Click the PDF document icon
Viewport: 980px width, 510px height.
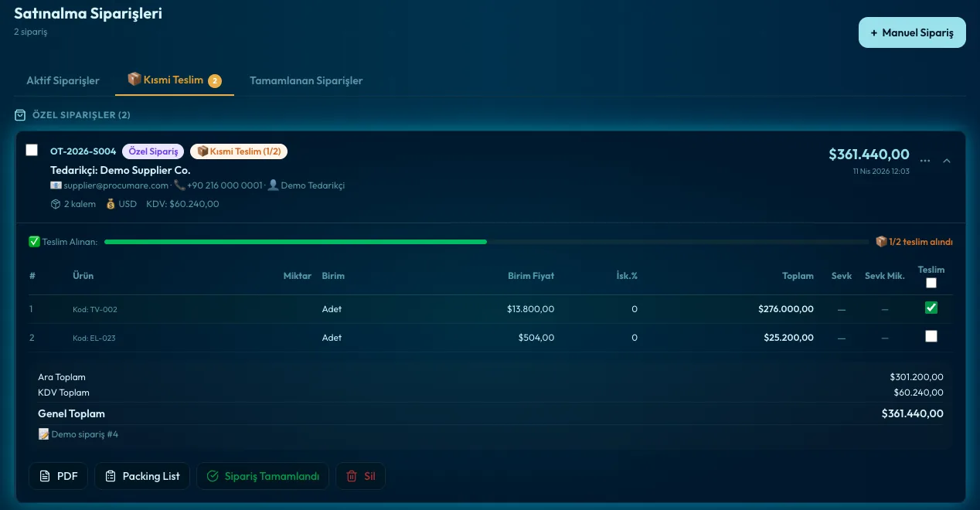coord(45,476)
